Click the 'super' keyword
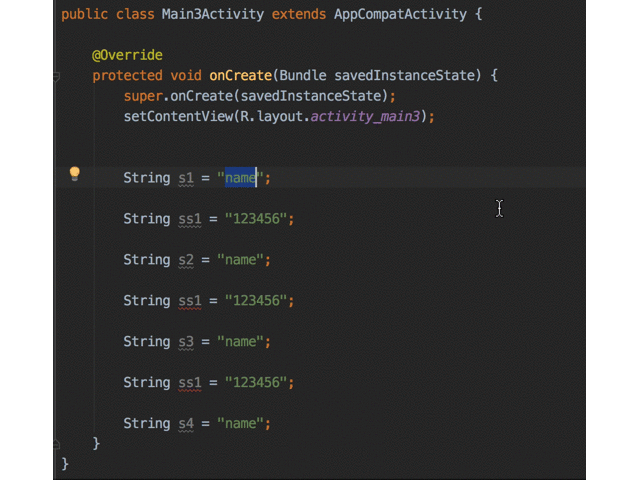Screen dimensions: 640x480 tap(143, 96)
